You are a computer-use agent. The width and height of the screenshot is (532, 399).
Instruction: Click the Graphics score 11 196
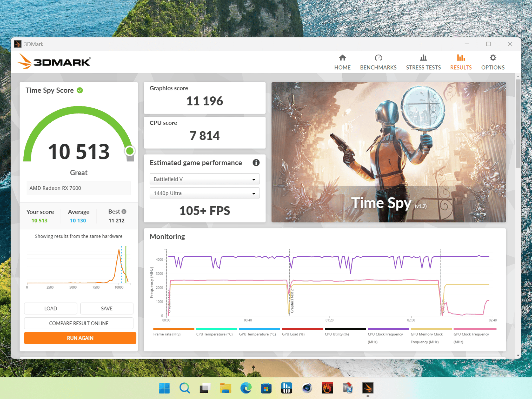pyautogui.click(x=204, y=101)
